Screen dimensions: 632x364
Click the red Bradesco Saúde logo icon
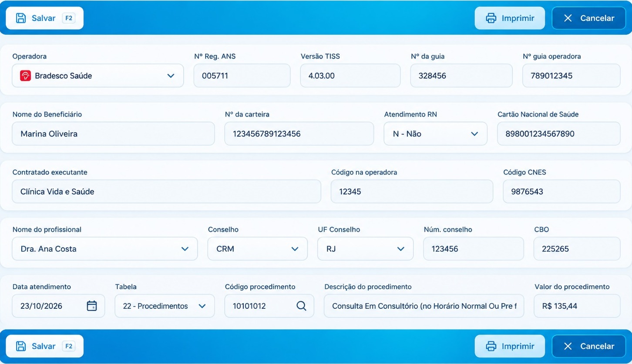(26, 76)
